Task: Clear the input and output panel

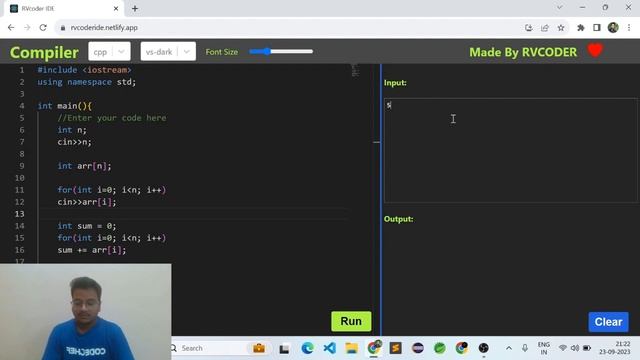Action: coord(608,322)
